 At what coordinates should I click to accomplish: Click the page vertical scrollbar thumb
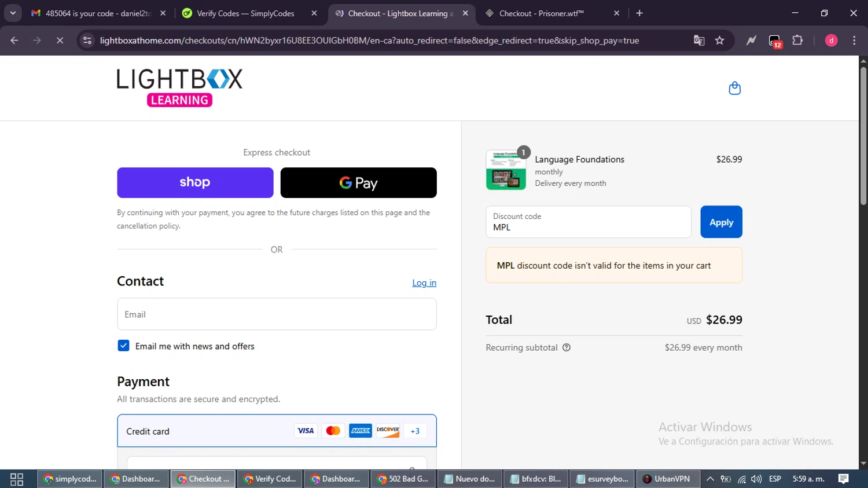pos(863,136)
